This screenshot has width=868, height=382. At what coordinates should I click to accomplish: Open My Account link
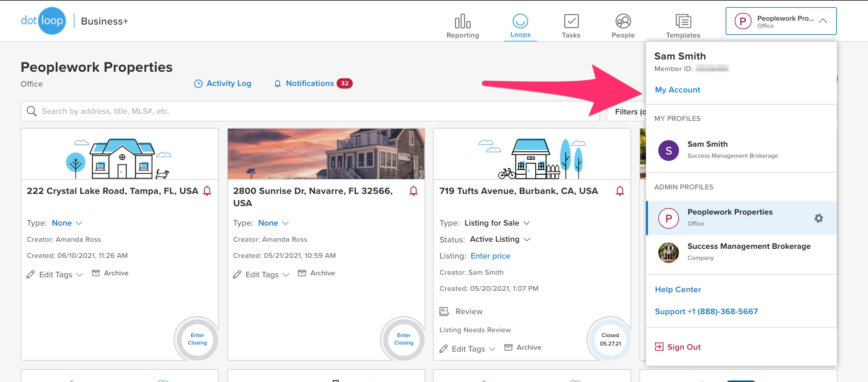[677, 90]
